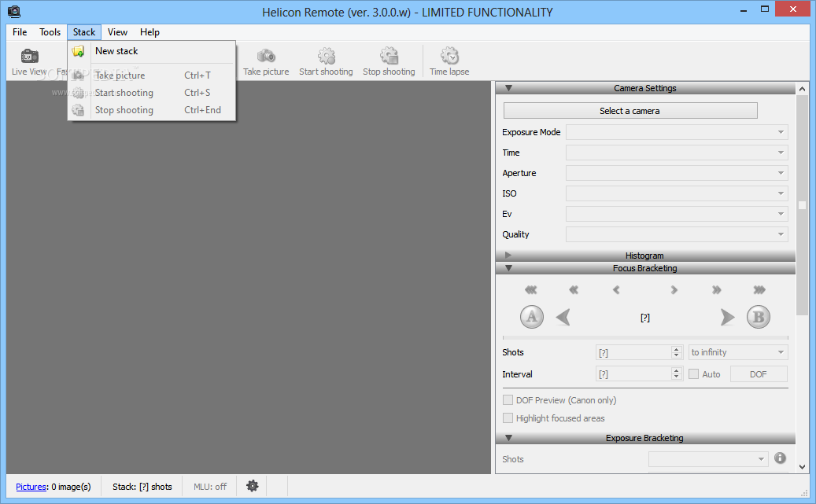Set focus point A

coord(531,317)
